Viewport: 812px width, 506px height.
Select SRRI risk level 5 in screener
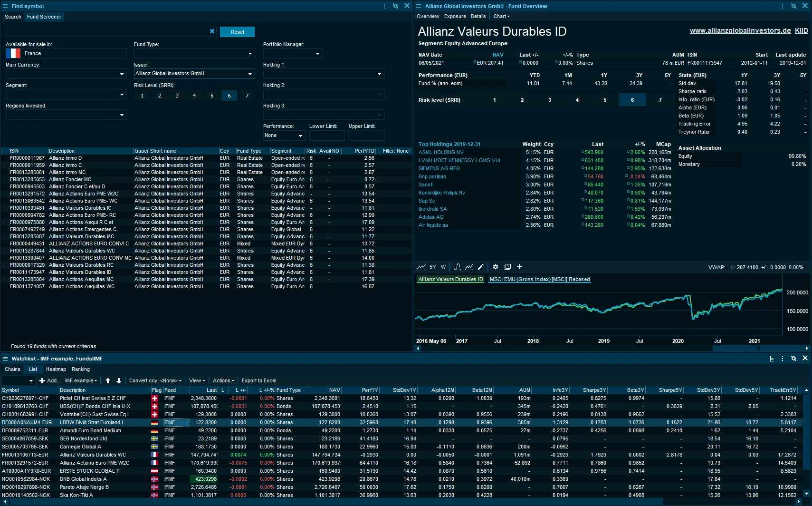tap(212, 96)
